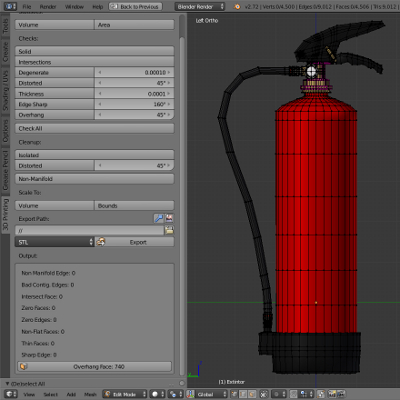Open Edit Mode selector
The image size is (400, 400).
coord(125,394)
